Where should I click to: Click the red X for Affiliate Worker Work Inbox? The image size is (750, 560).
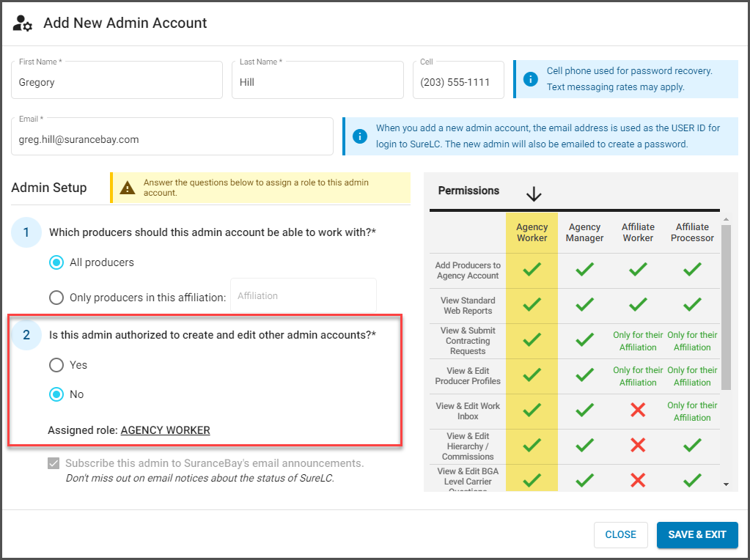pyautogui.click(x=637, y=411)
